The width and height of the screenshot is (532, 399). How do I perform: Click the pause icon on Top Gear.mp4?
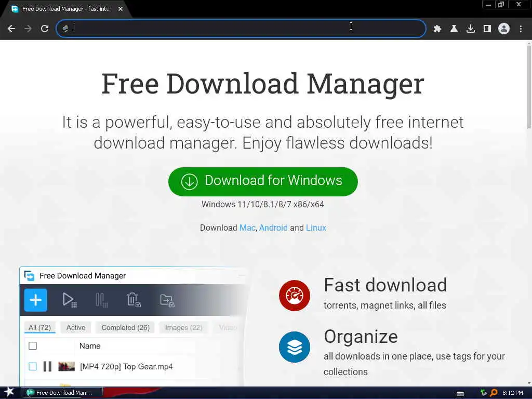47,366
